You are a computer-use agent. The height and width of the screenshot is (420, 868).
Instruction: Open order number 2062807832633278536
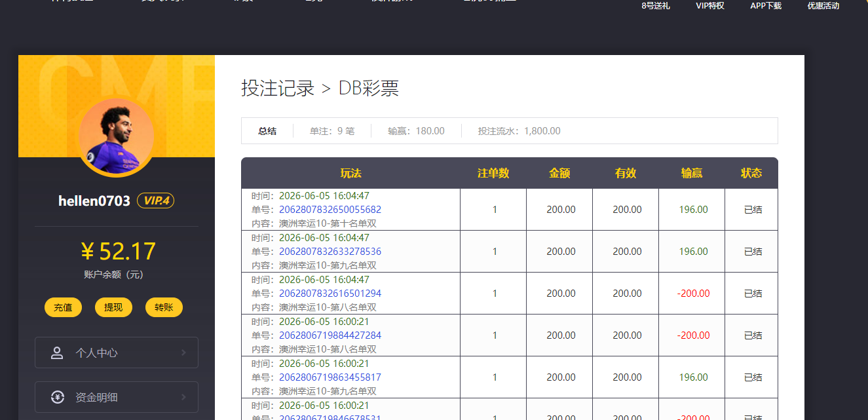330,252
